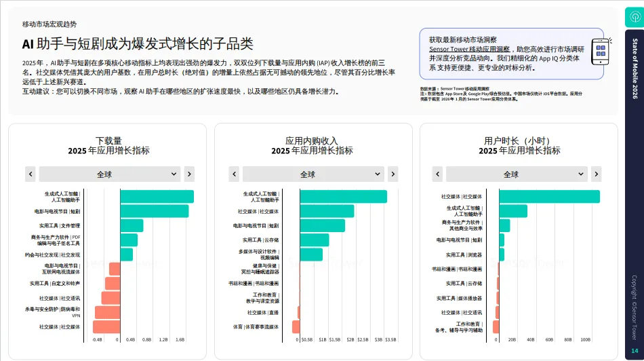Click the 用户时长（小时） chart title

pyautogui.click(x=519, y=140)
